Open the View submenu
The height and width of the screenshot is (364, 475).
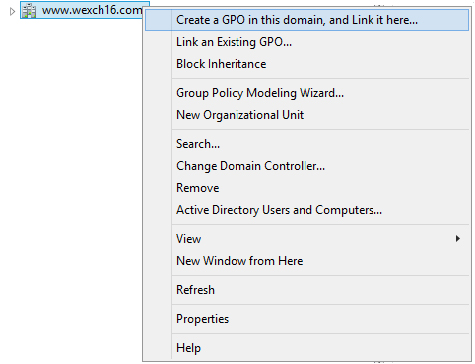307,239
